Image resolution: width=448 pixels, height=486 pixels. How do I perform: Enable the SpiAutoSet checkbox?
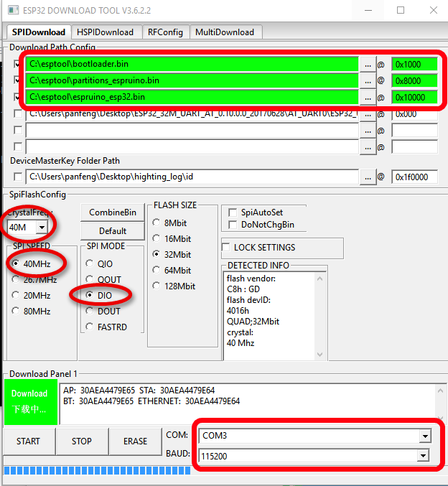click(233, 212)
